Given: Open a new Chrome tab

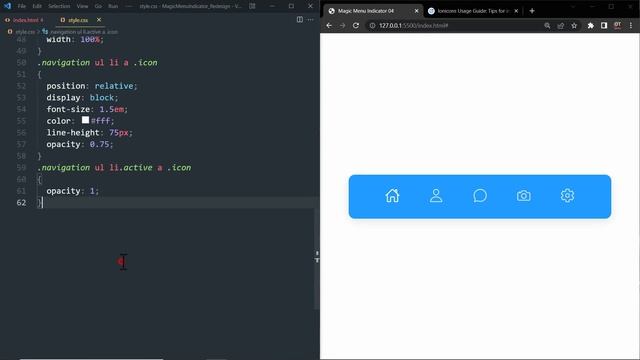Looking at the screenshot, I should pyautogui.click(x=532, y=11).
